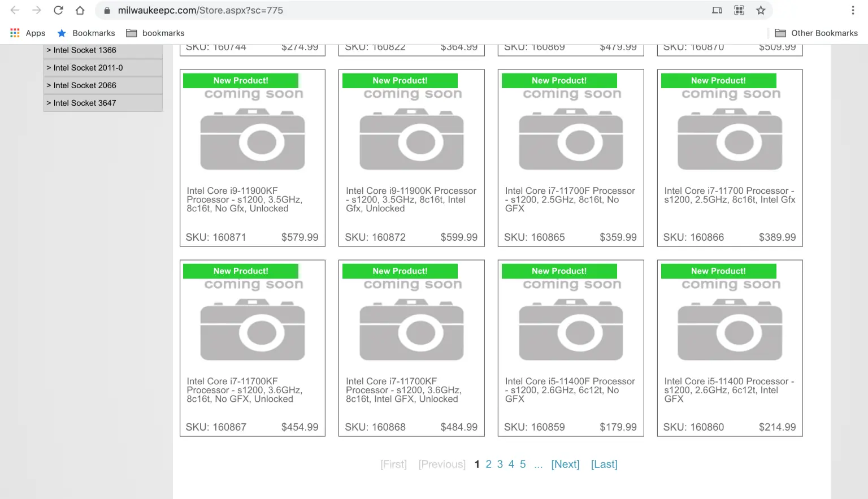Click the lock icon beside the URL

tap(107, 10)
